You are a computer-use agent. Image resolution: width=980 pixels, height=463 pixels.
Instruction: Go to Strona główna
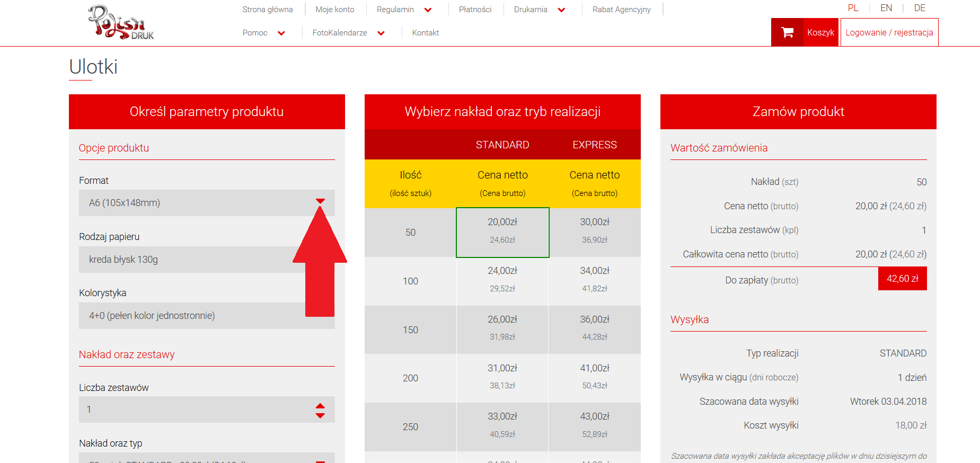point(267,10)
